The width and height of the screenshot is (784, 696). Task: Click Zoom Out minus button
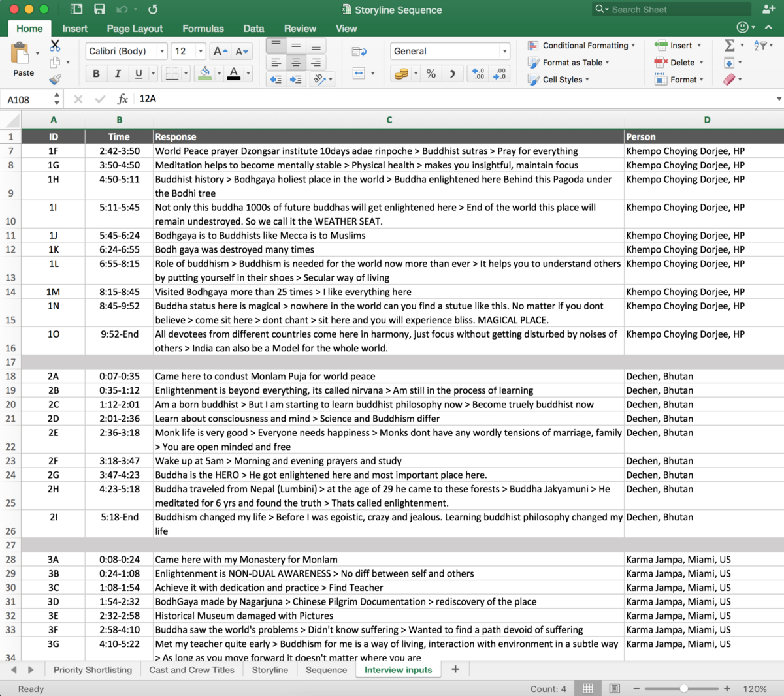point(636,688)
